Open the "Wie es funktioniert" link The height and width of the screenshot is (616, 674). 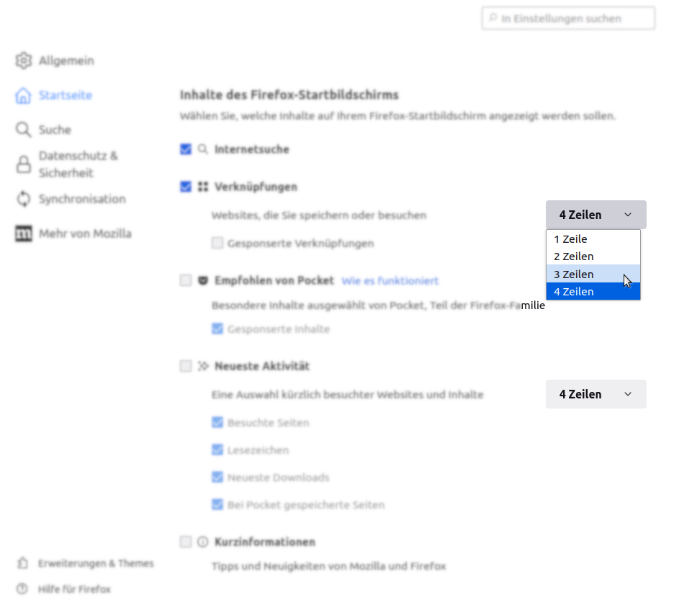pos(390,280)
